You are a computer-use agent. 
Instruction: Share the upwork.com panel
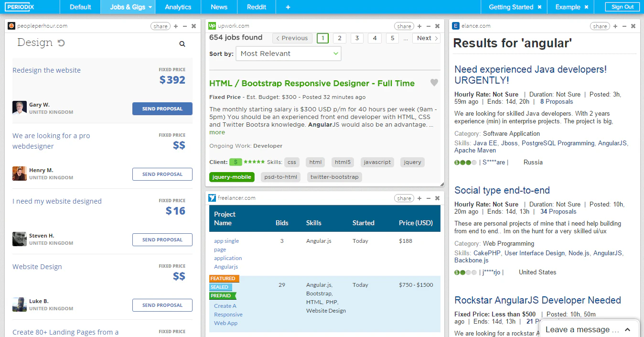(404, 26)
